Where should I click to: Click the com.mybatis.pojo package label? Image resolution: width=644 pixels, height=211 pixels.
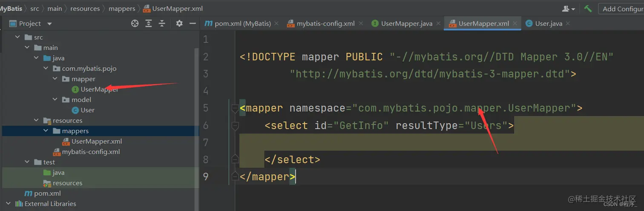[89, 68]
